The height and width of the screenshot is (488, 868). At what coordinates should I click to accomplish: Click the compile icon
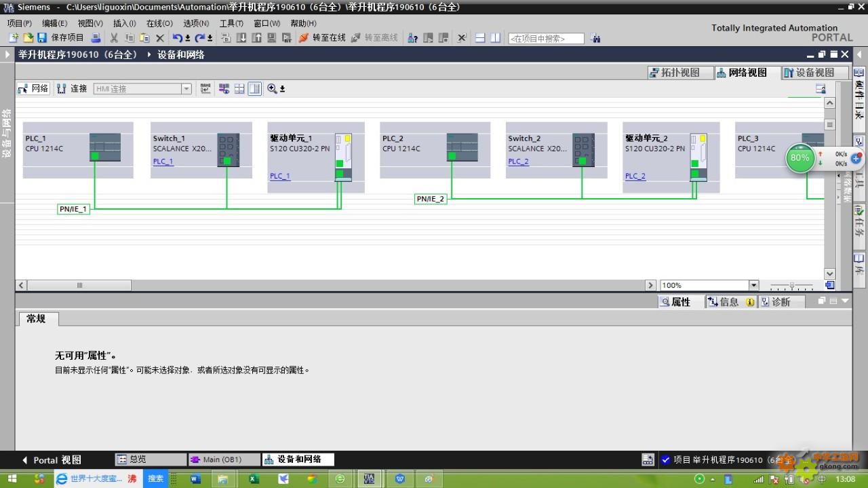(226, 38)
